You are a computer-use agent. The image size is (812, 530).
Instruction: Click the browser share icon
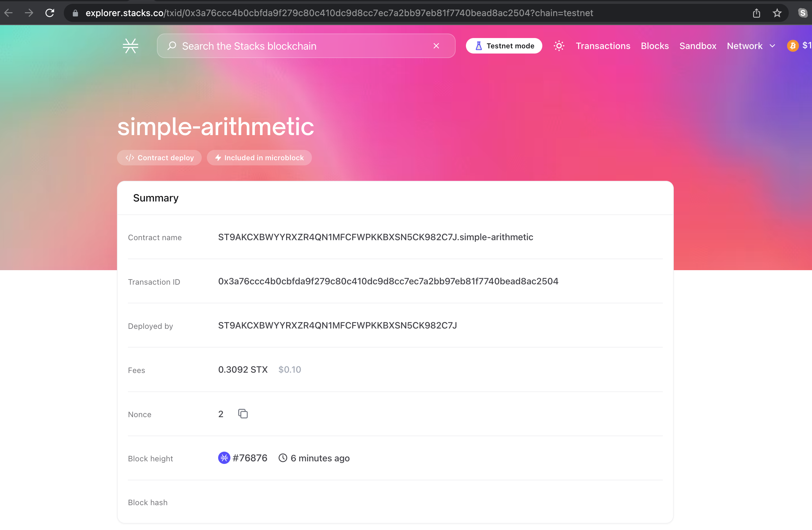[756, 13]
